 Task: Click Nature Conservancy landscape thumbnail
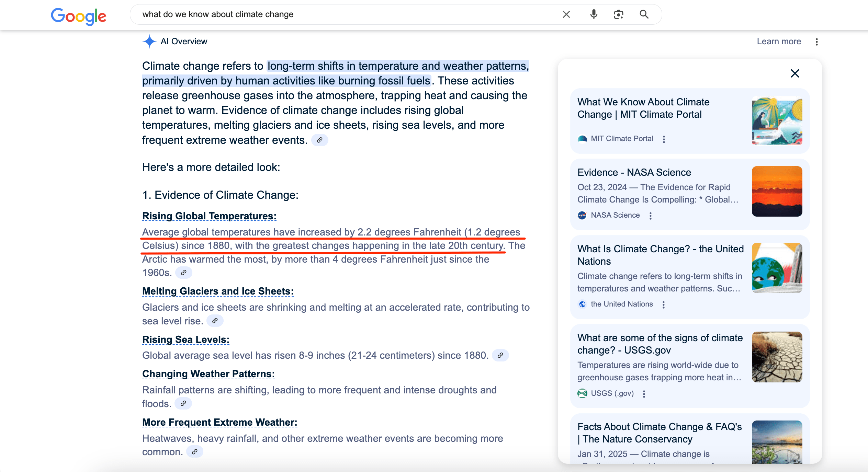click(777, 442)
